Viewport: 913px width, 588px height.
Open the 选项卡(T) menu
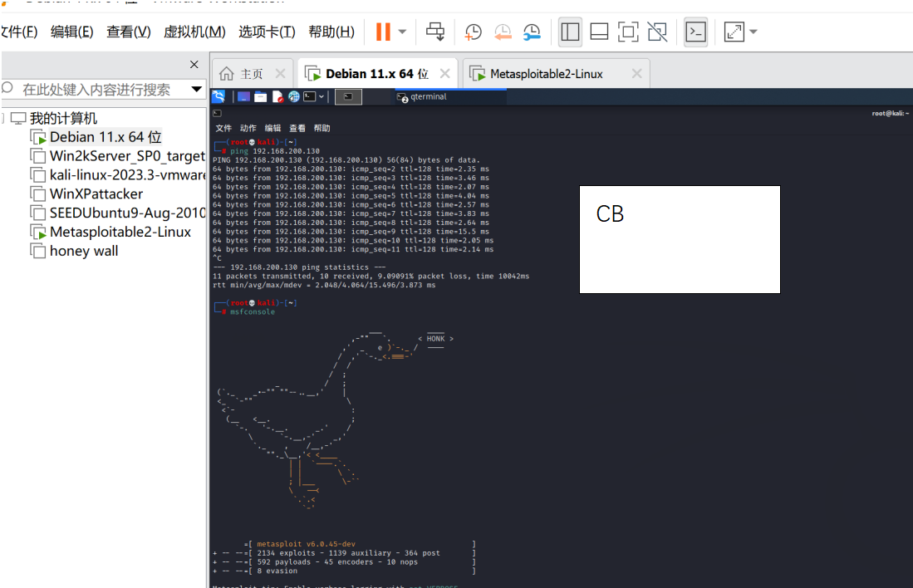[267, 32]
